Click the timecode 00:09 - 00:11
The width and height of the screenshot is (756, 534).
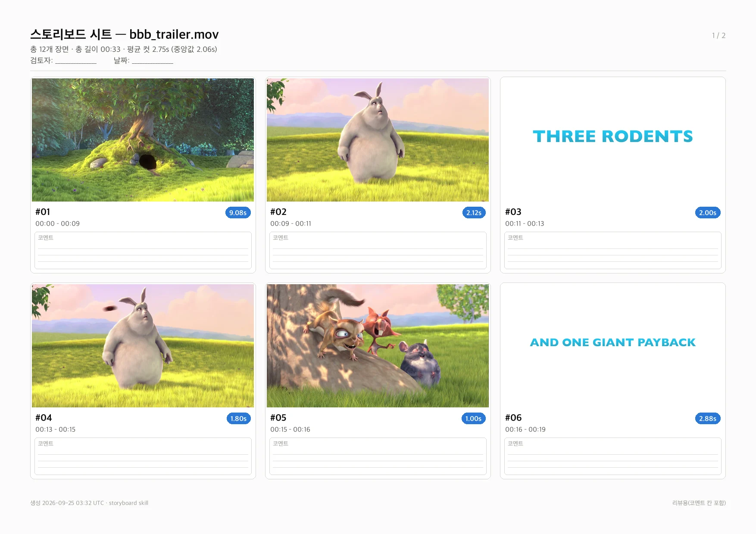coord(291,224)
